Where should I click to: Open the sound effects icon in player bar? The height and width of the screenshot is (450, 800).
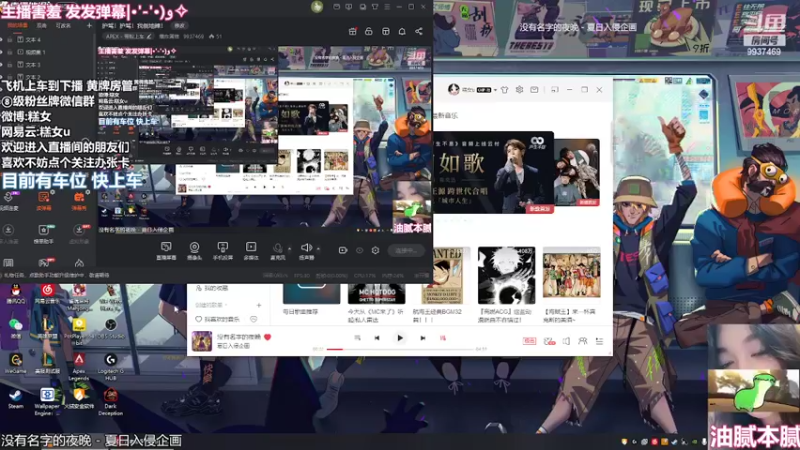[x=549, y=341]
